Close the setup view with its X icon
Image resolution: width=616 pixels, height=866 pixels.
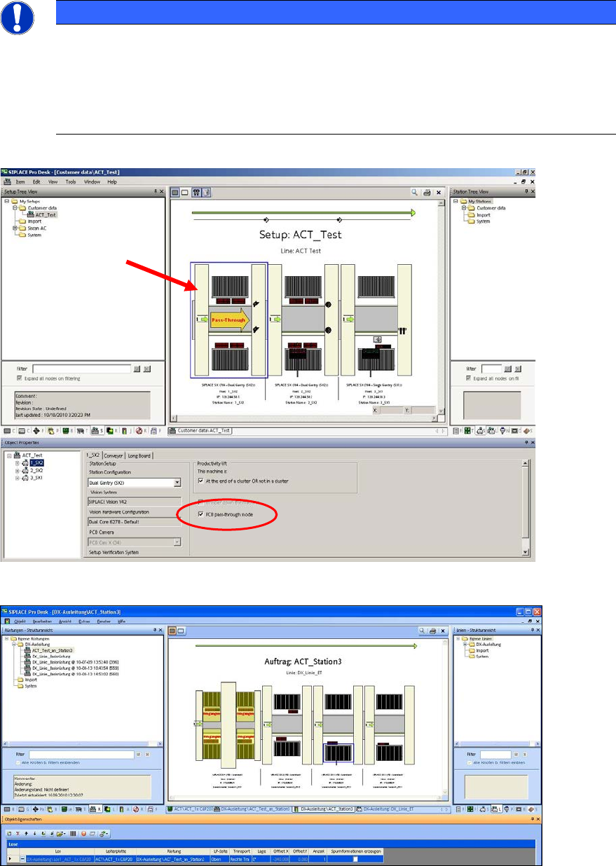(439, 191)
